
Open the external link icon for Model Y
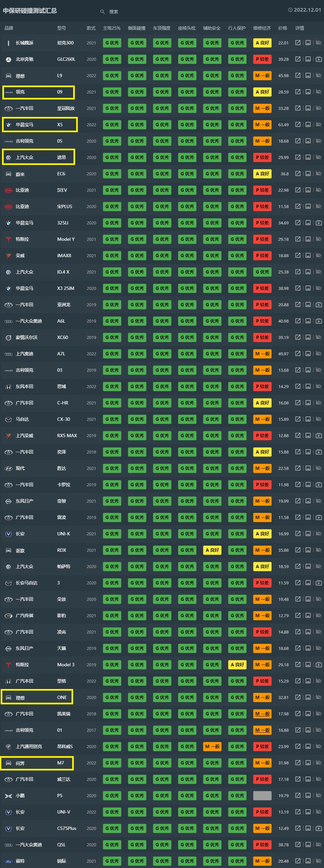tap(298, 239)
